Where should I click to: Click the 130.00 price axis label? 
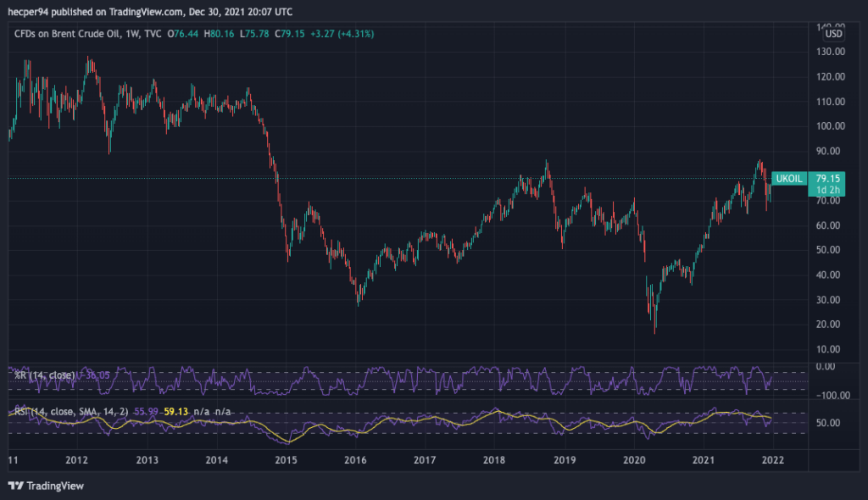(831, 52)
